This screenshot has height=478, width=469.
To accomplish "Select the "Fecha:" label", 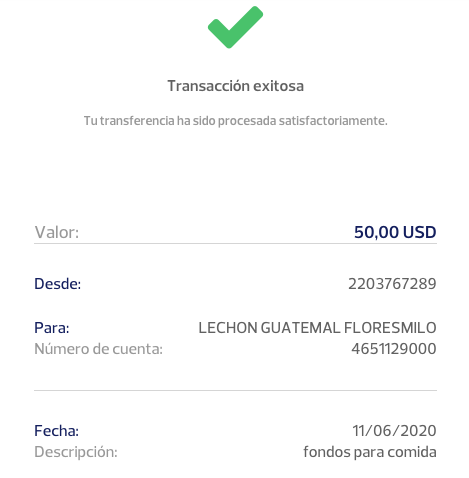I will pos(57,431).
